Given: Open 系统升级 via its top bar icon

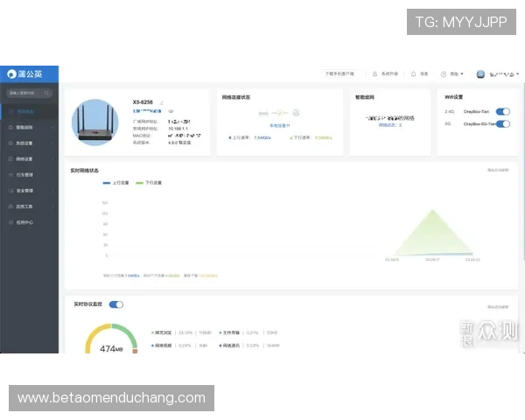Looking at the screenshot, I should point(375,74).
